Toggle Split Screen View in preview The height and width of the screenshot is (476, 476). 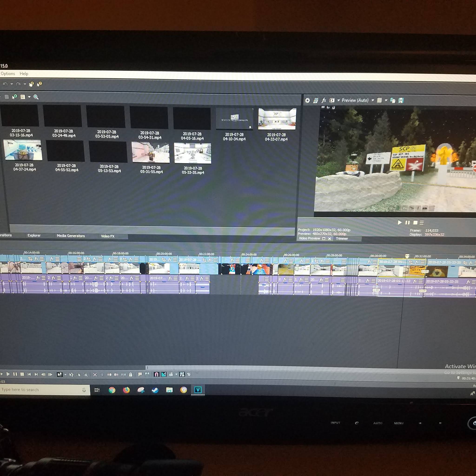pyautogui.click(x=332, y=100)
